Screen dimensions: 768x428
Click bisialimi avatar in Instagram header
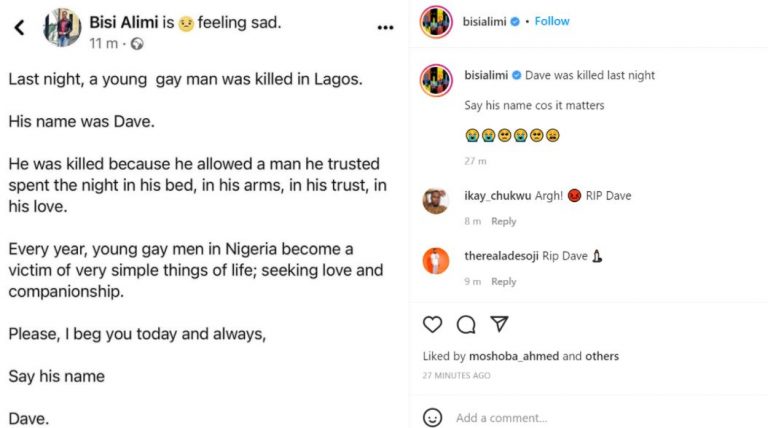(x=434, y=21)
